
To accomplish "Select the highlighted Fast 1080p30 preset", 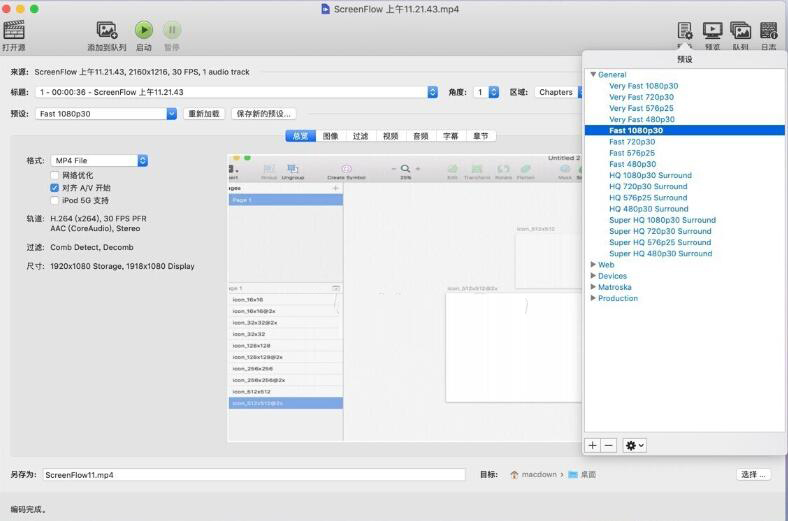I will coord(684,130).
